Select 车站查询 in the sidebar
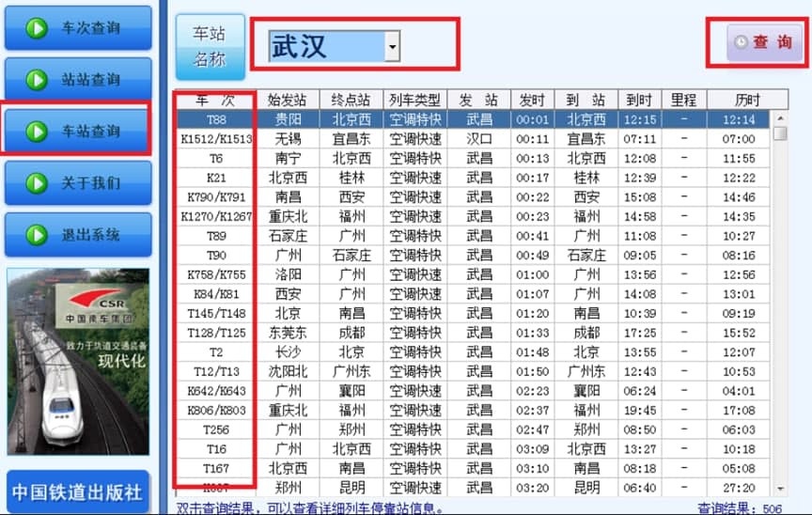Image resolution: width=812 pixels, height=515 pixels. click(x=78, y=131)
